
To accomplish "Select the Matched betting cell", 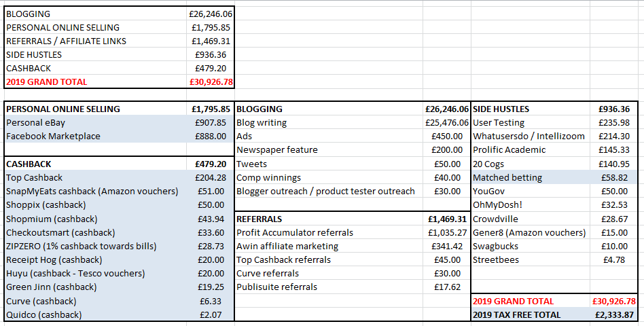I will coord(531,177).
